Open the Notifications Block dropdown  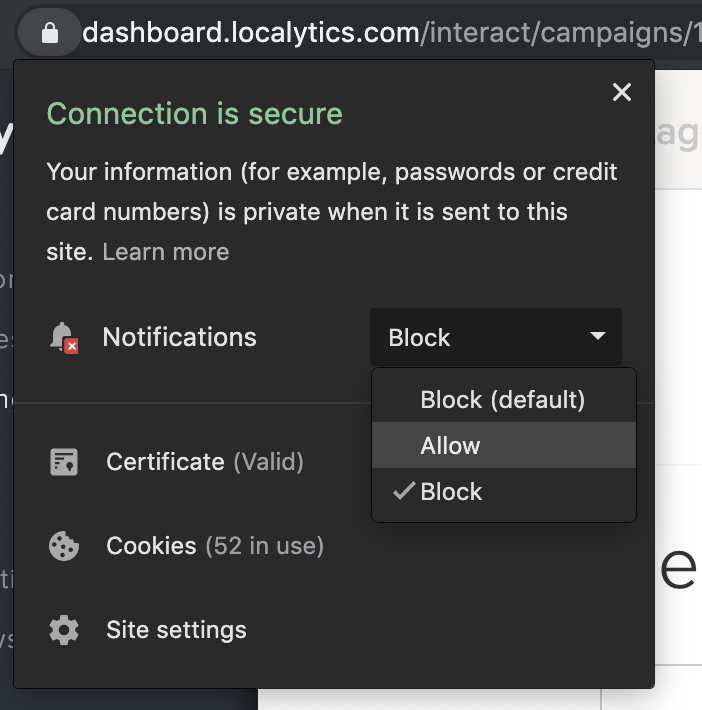click(495, 337)
